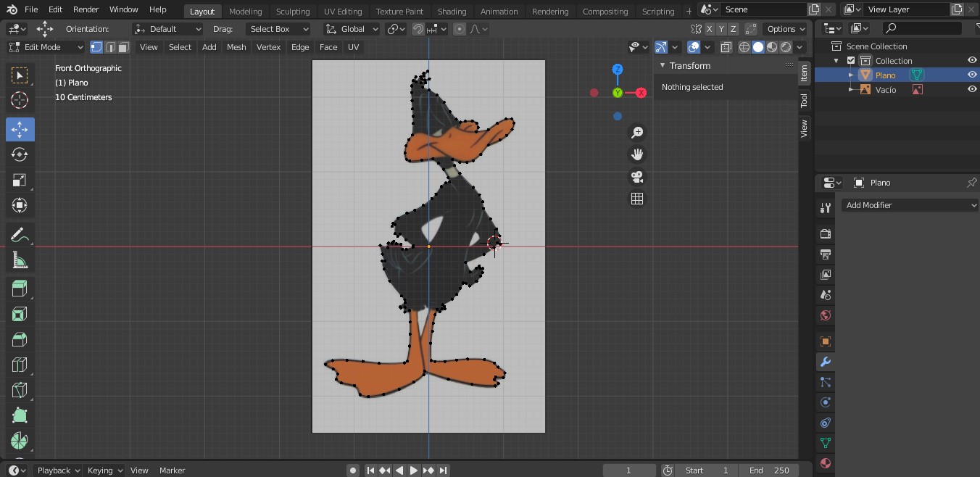The height and width of the screenshot is (477, 980).
Task: Pick the Inset Faces tool
Action: pyautogui.click(x=20, y=314)
